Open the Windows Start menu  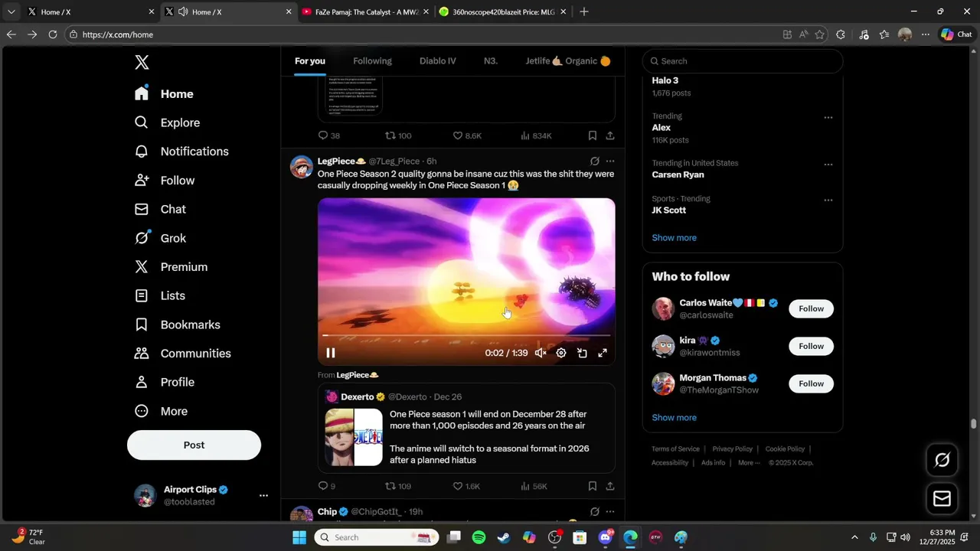point(299,537)
